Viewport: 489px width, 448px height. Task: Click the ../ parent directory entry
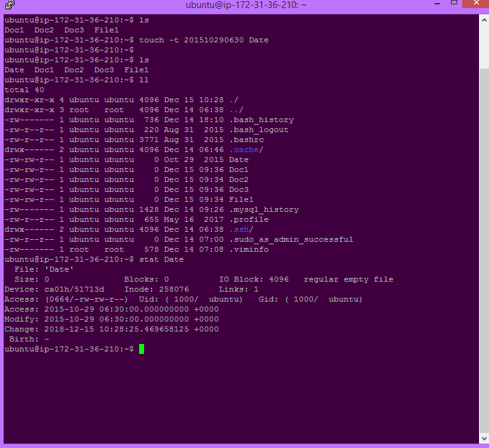236,110
